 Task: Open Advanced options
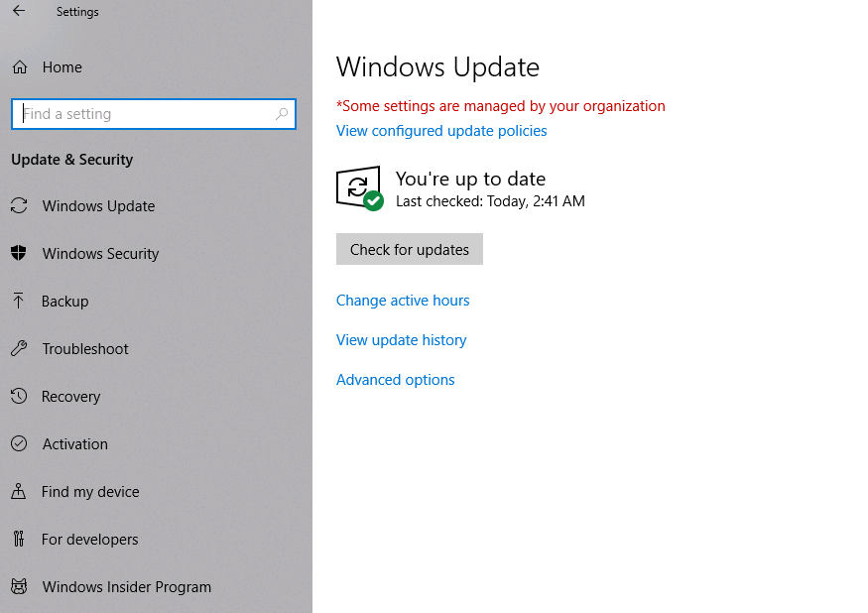(x=395, y=379)
